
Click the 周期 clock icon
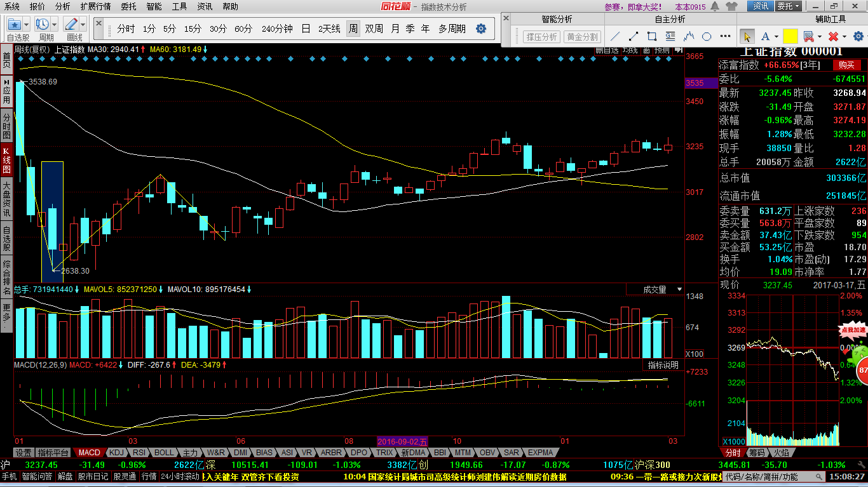point(43,25)
